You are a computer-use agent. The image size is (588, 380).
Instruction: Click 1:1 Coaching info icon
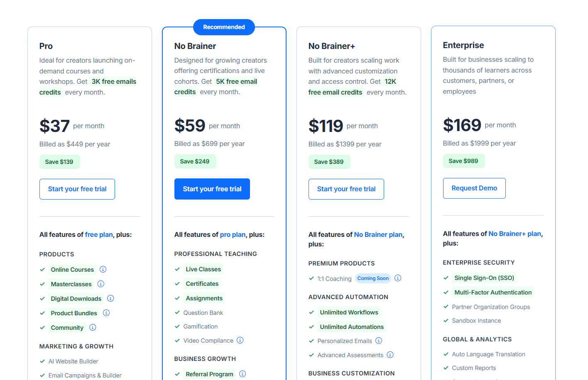coord(398,278)
